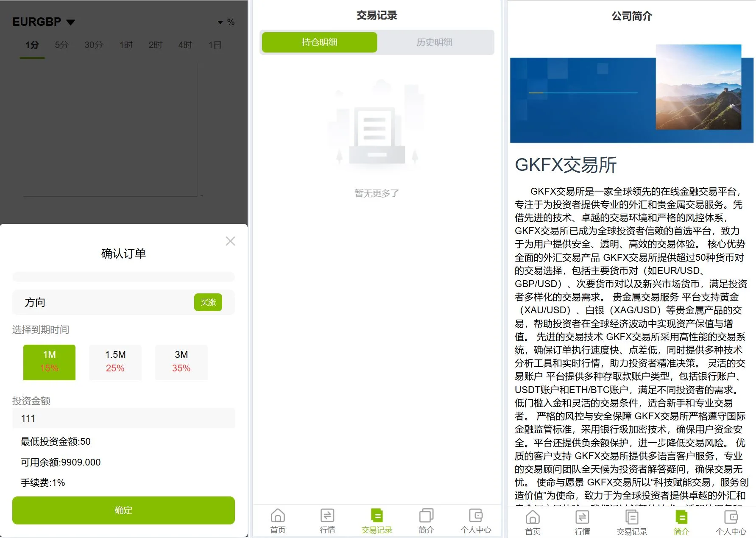Edit the 投资金额 amount input field
This screenshot has width=756, height=538.
[x=123, y=418]
